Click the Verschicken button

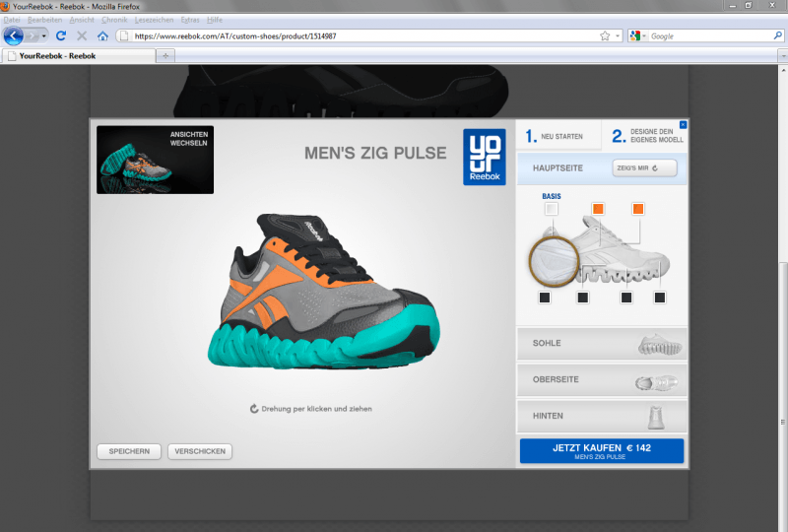[200, 451]
